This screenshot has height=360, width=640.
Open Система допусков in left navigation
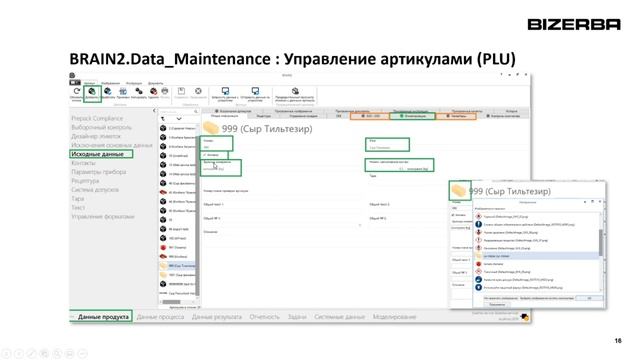point(95,190)
